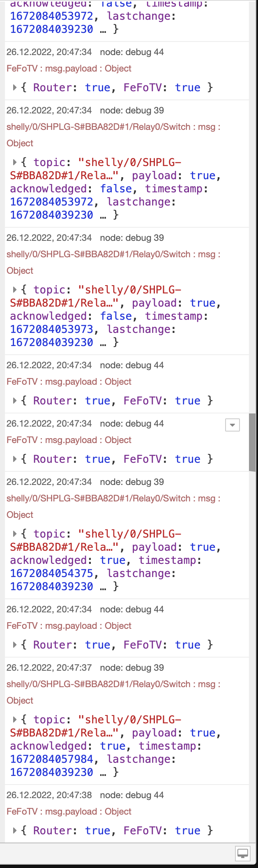
Task: Click the shelly topic label at 20:47:37
Action: (113, 684)
